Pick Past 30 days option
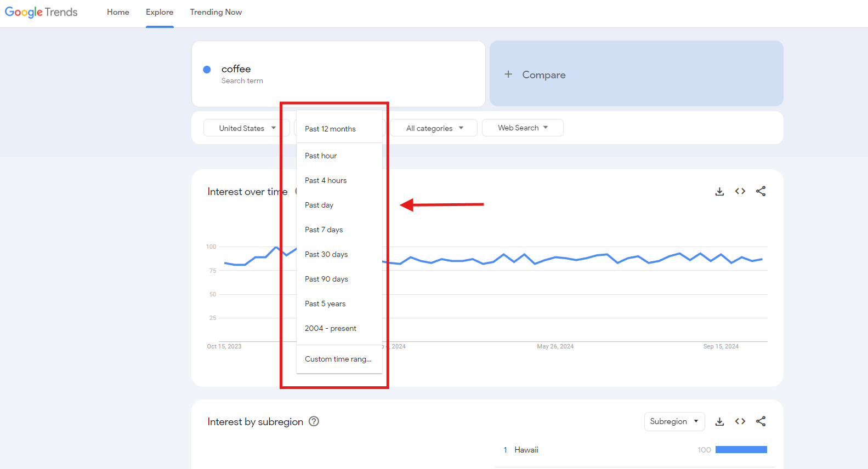Viewport: 868px width, 469px height. 339,254
